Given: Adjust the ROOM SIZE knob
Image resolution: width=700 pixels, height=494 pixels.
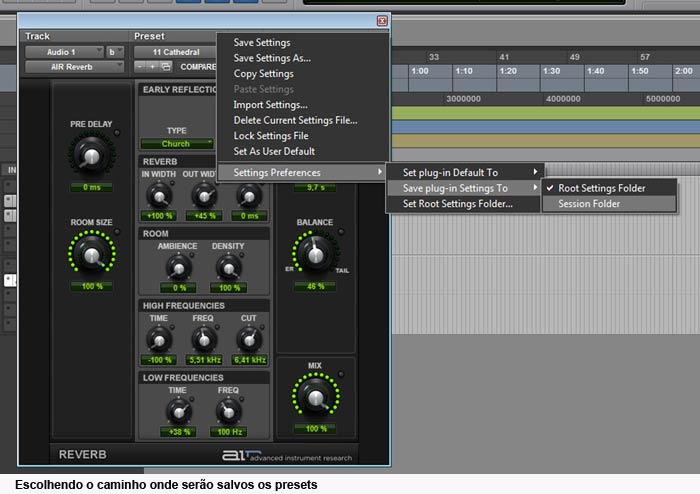Looking at the screenshot, I should pos(92,254).
